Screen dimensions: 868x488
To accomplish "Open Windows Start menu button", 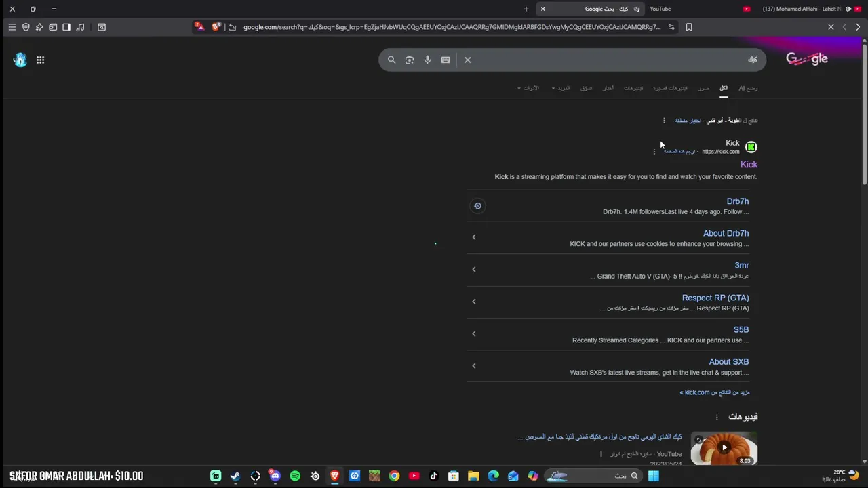I will [654, 476].
